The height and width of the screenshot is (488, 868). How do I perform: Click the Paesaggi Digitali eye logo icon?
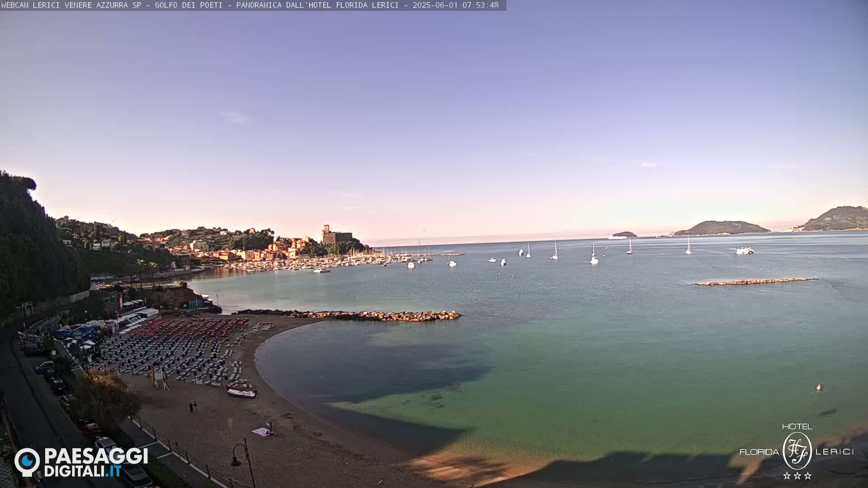click(x=27, y=462)
